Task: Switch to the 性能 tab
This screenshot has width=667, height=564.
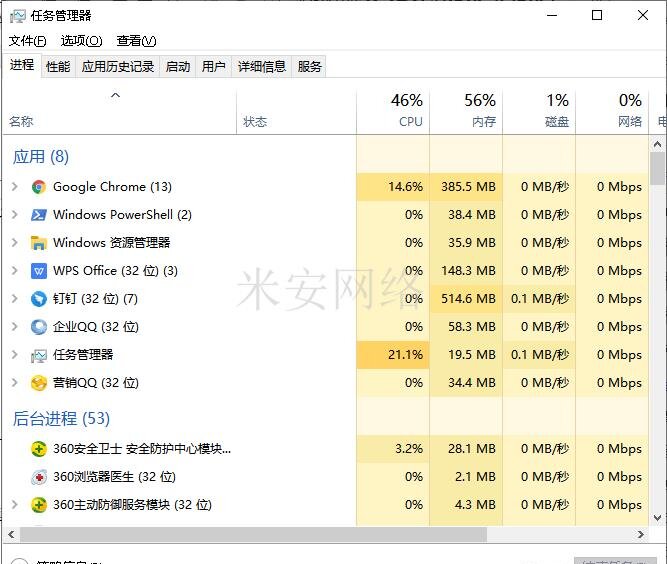Action: click(58, 66)
